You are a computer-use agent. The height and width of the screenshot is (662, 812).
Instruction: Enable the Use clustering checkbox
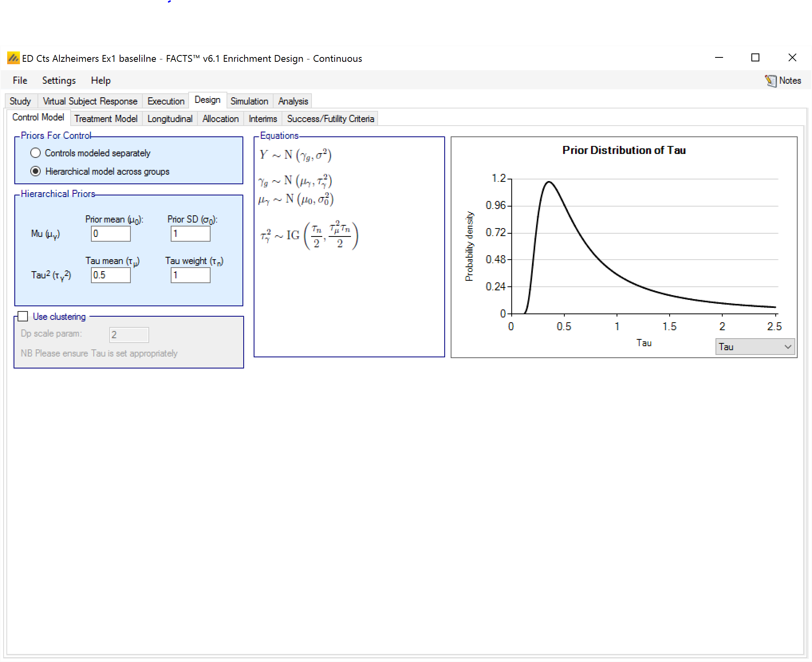click(23, 317)
